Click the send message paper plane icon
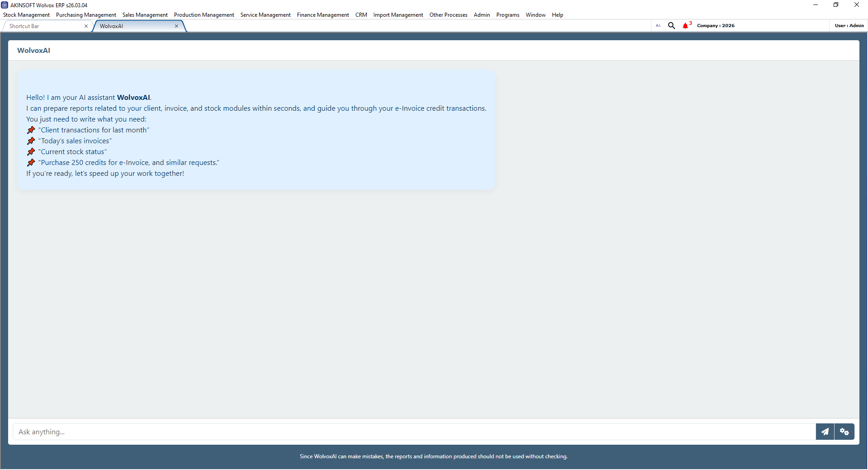The height and width of the screenshot is (470, 868). (x=825, y=432)
